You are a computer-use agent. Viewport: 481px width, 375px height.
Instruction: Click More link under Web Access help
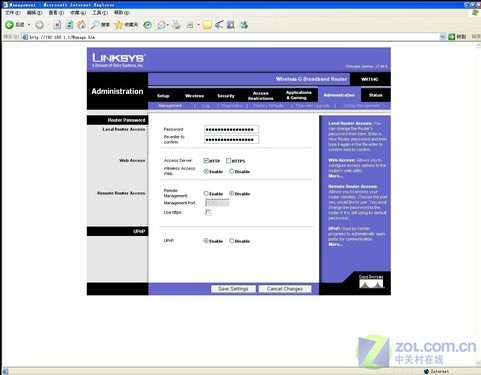click(335, 176)
